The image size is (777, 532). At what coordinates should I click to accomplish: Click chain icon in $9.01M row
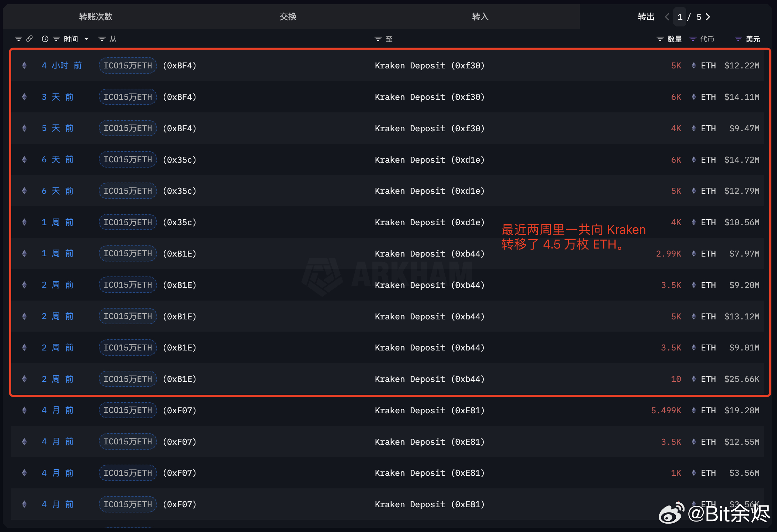(x=24, y=348)
